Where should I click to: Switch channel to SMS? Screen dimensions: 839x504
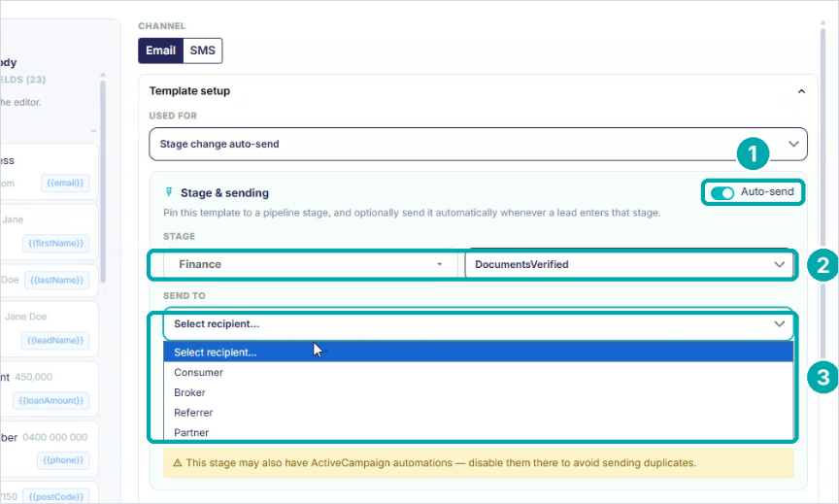point(202,50)
